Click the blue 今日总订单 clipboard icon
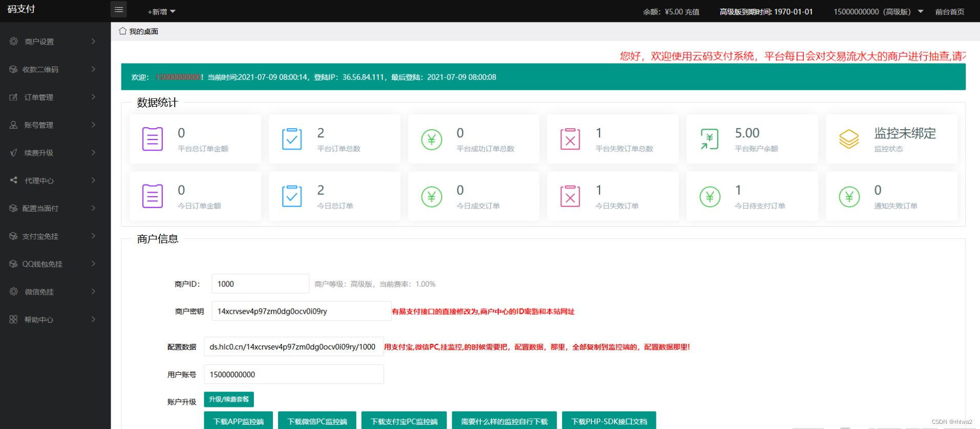 click(x=292, y=196)
